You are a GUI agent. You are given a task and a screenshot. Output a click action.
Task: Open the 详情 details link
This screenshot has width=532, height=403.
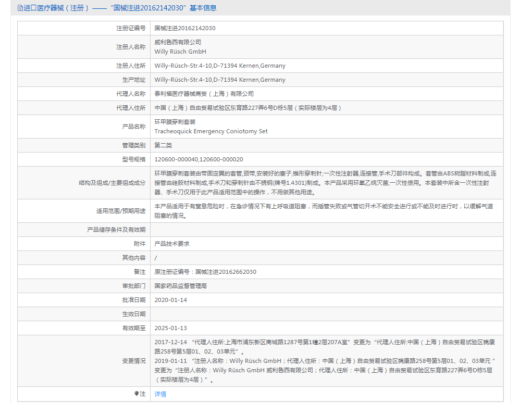click(160, 394)
